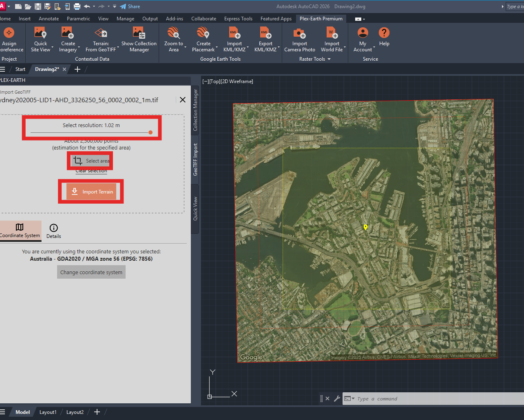Click the Select area button
Image resolution: width=524 pixels, height=420 pixels.
[x=90, y=161]
